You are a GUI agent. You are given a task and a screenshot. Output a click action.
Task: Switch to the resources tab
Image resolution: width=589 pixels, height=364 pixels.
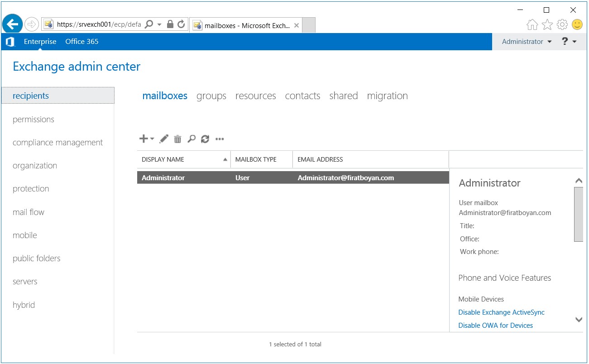pos(256,96)
